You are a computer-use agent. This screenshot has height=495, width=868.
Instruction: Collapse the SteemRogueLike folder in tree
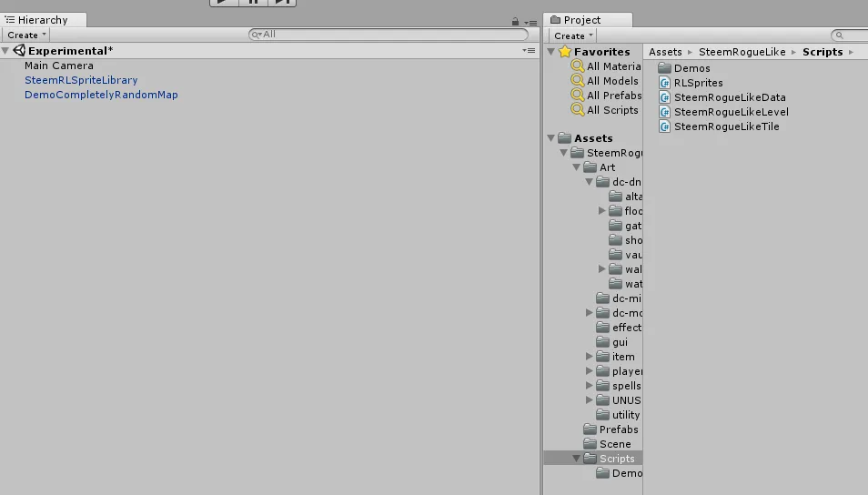pyautogui.click(x=563, y=152)
